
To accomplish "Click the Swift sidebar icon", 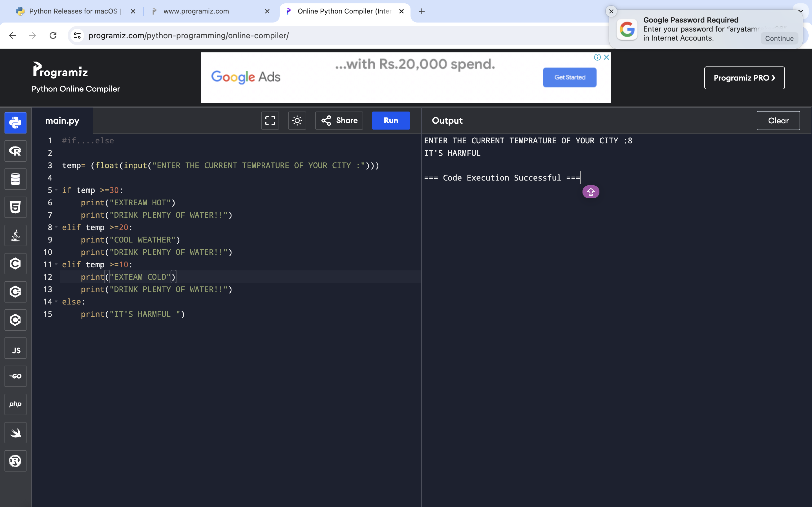I will (16, 432).
